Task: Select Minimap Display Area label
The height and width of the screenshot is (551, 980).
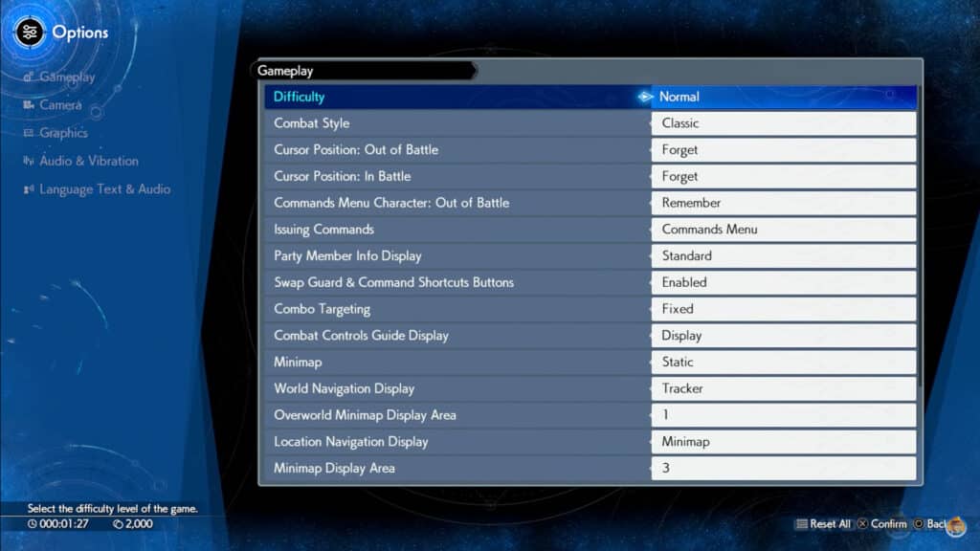Action: click(334, 468)
